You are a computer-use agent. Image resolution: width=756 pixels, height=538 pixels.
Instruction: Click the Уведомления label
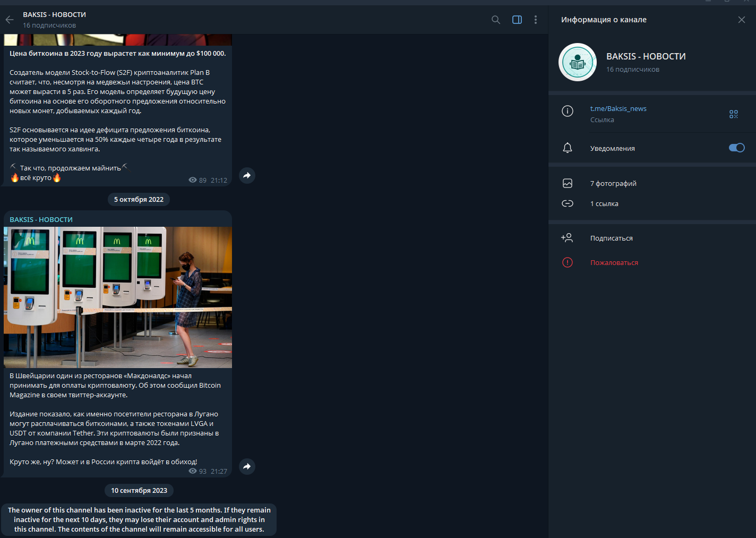click(613, 149)
